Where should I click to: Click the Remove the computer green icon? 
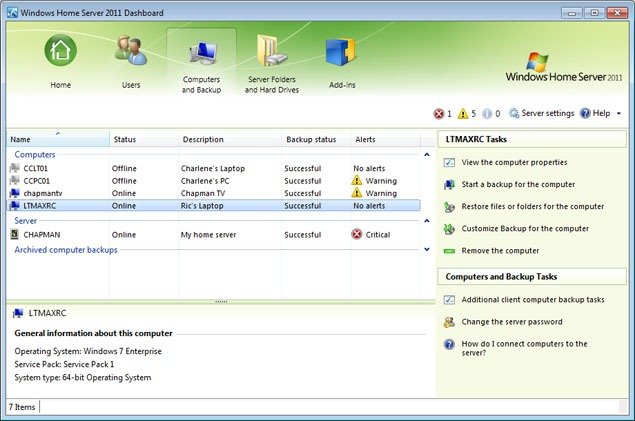pyautogui.click(x=449, y=251)
